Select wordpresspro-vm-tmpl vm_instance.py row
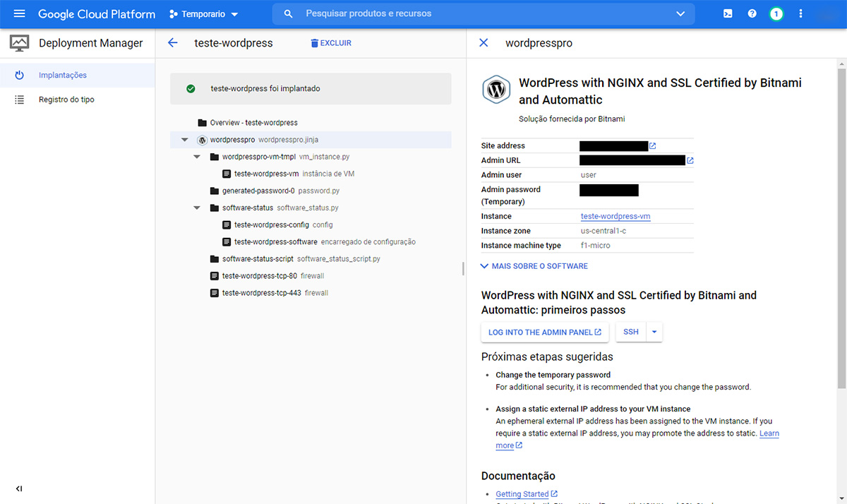Image resolution: width=847 pixels, height=504 pixels. [311, 157]
